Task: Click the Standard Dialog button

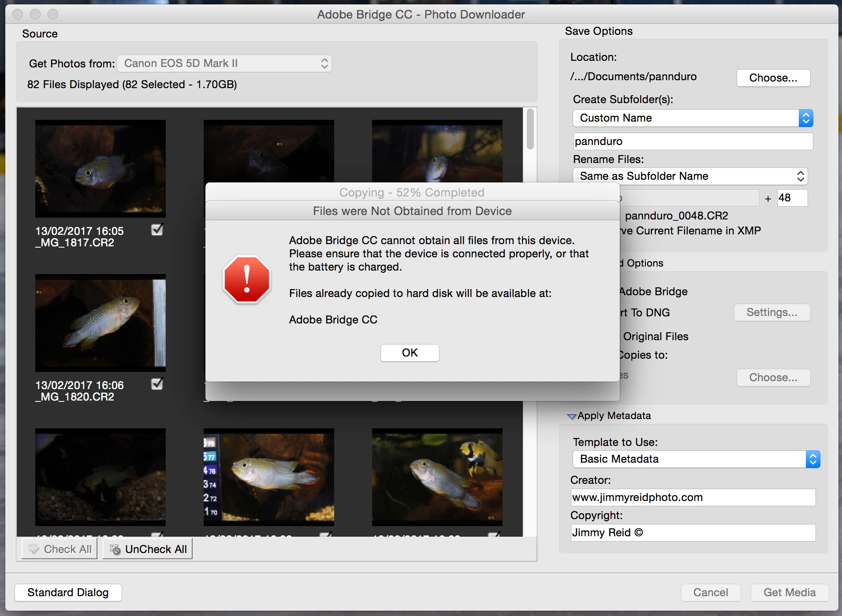Action: [68, 593]
